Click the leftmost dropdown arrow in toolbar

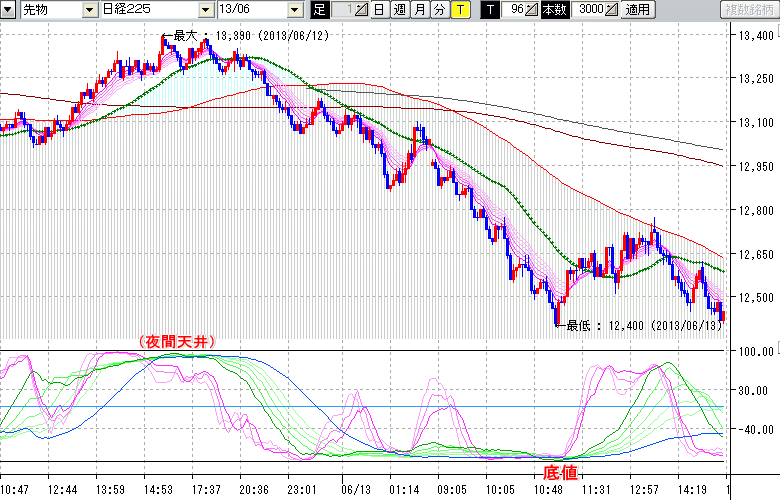point(9,10)
